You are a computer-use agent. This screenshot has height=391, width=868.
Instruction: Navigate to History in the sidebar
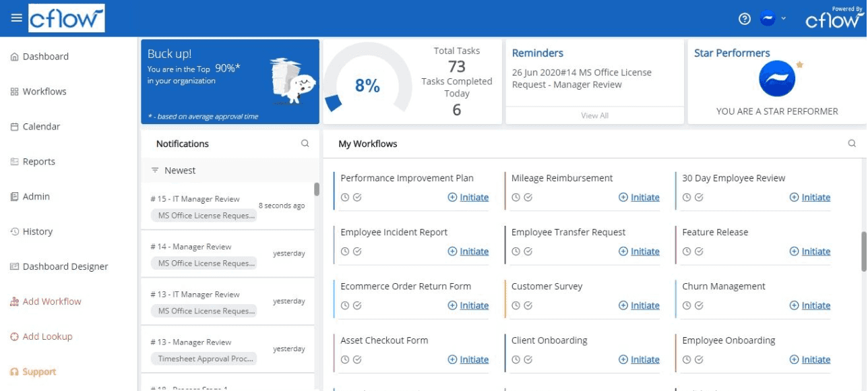click(36, 231)
